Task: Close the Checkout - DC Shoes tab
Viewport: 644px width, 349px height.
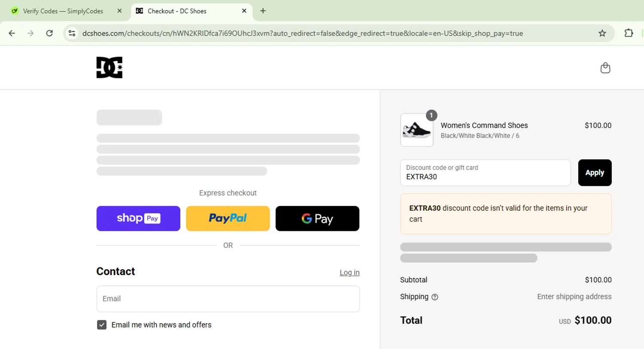Action: pyautogui.click(x=244, y=11)
